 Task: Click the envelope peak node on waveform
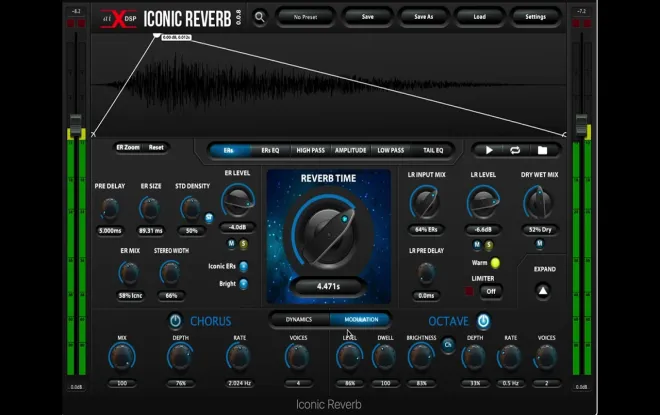157,36
